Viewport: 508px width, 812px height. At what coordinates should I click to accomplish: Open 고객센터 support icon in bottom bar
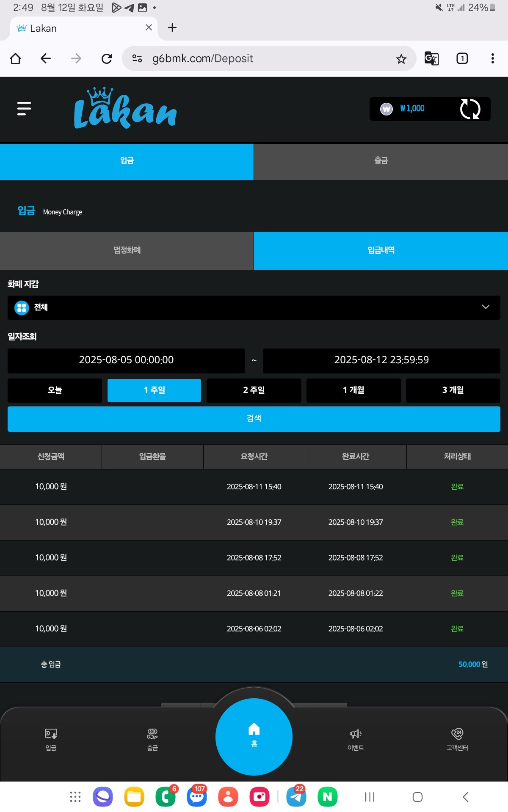[457, 739]
